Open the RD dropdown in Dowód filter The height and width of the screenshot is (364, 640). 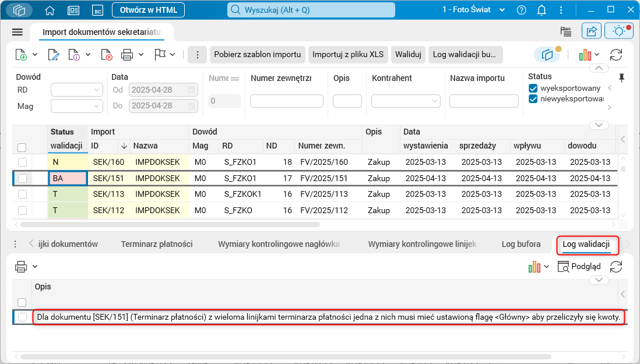(77, 90)
